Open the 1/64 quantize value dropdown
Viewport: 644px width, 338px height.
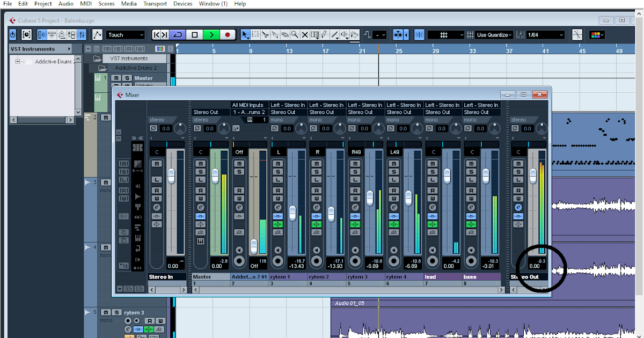[545, 35]
